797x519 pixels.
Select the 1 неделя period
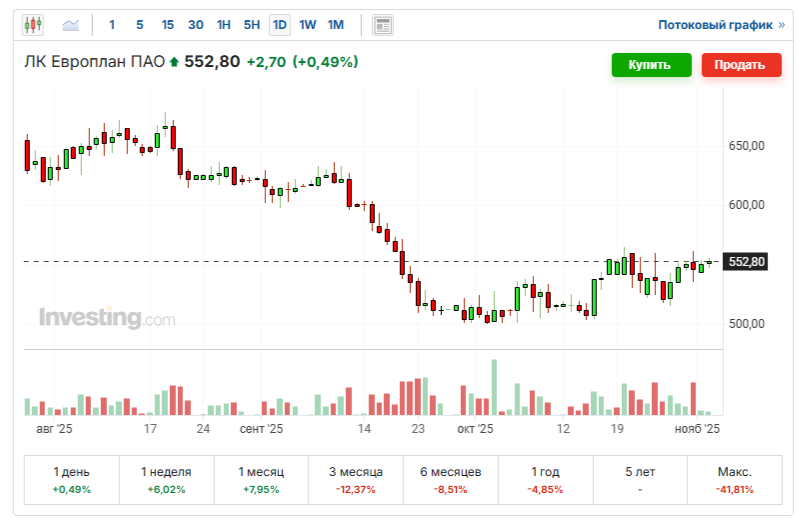(x=166, y=480)
